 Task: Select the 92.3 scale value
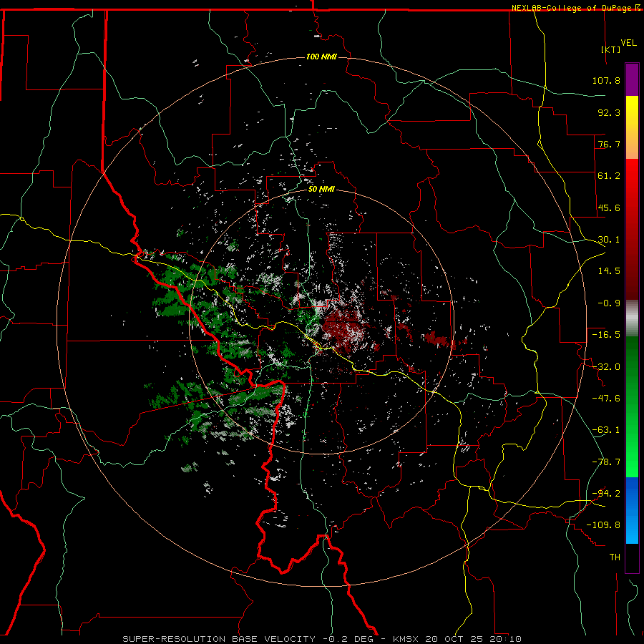609,112
